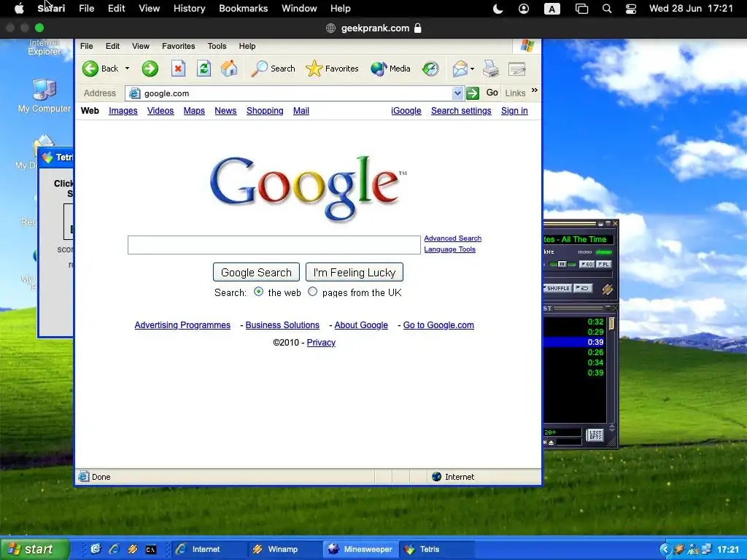Open the File menu in Internet Explorer
Viewport: 747px width, 560px height.
coord(86,46)
